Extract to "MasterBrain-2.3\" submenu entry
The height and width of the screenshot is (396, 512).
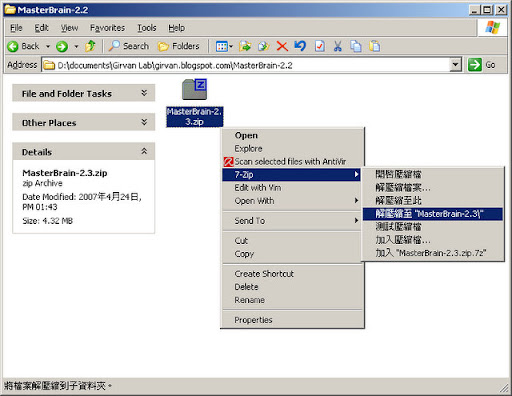click(433, 214)
